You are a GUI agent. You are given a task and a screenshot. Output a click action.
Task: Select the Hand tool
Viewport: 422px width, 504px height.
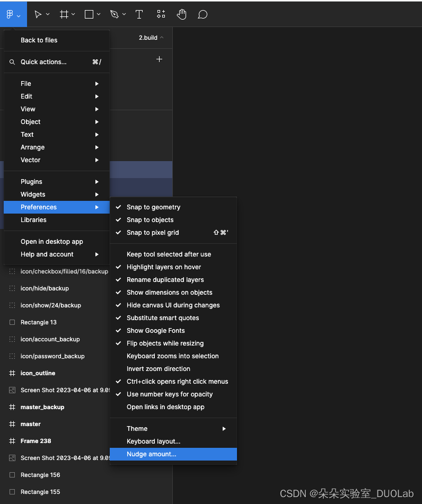181,14
